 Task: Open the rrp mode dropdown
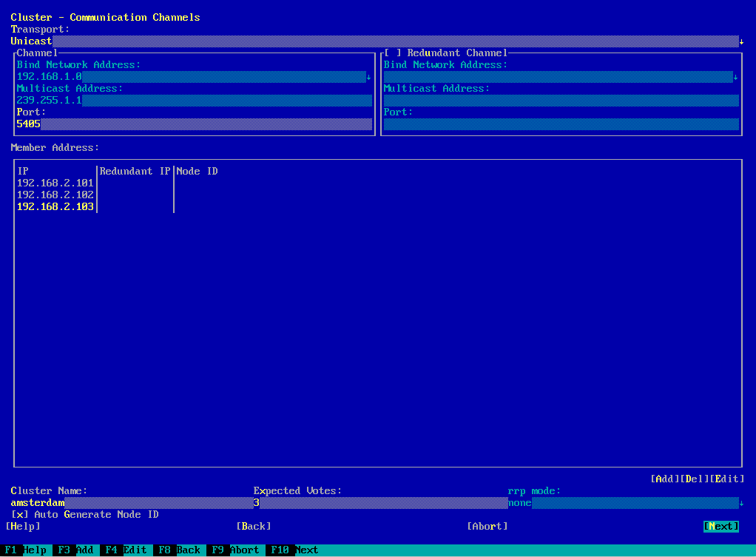pyautogui.click(x=741, y=503)
